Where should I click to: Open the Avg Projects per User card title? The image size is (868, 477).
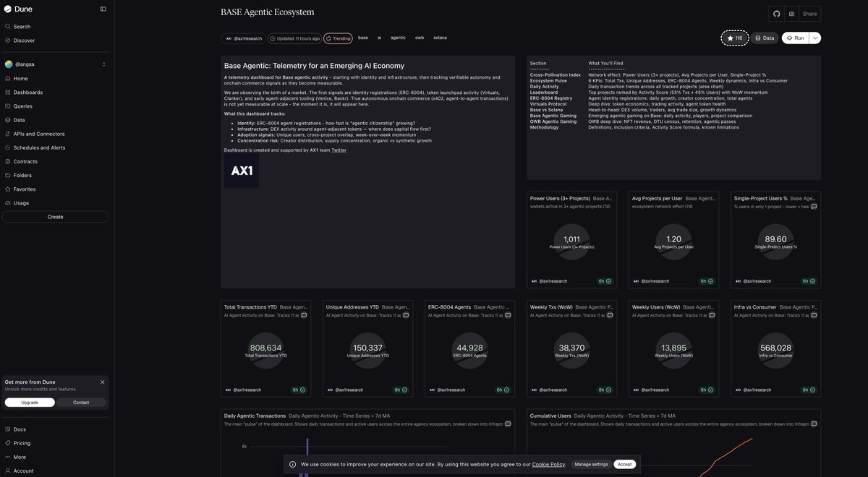(657, 198)
